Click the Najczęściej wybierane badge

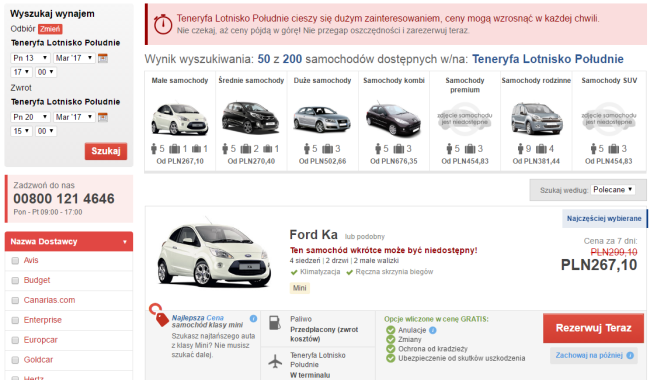click(x=604, y=218)
